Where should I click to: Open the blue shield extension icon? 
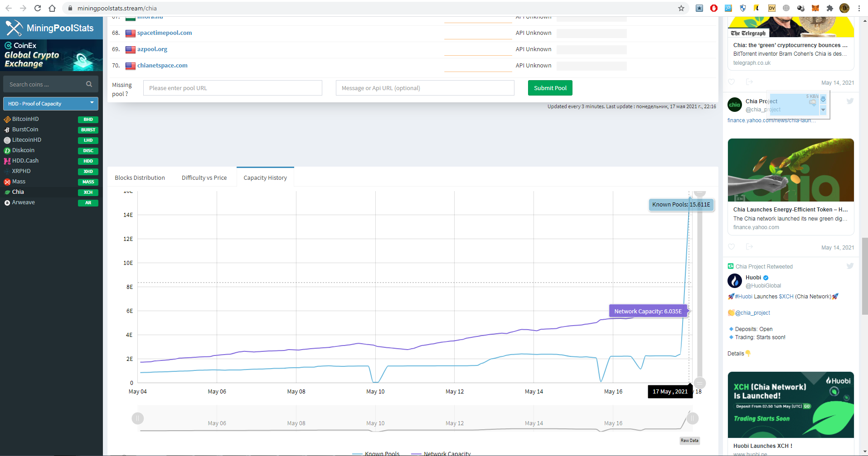[743, 8]
